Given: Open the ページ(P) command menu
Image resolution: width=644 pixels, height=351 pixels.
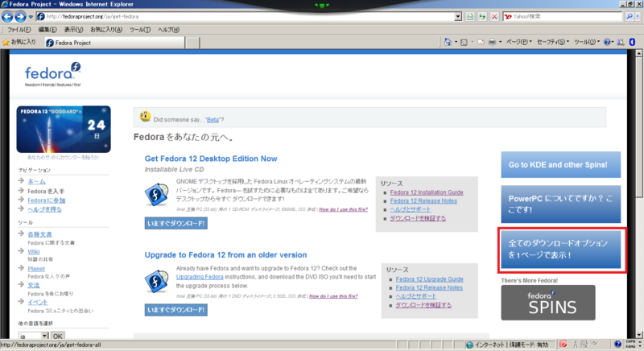Looking at the screenshot, I should click(x=518, y=42).
